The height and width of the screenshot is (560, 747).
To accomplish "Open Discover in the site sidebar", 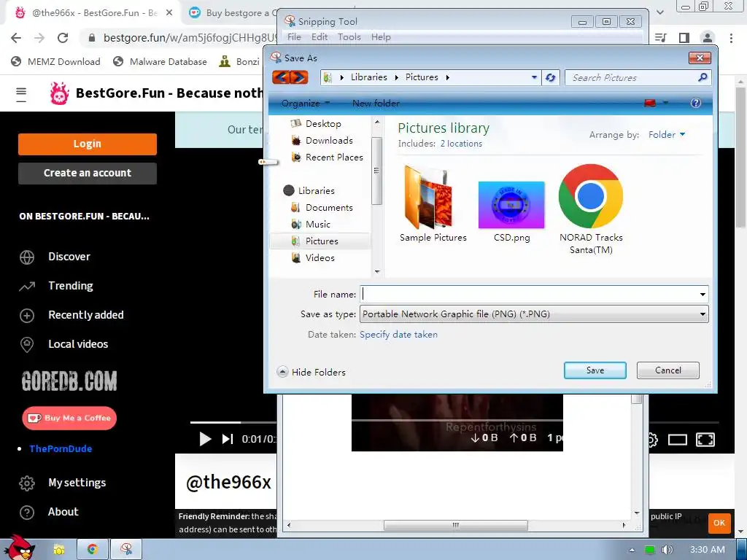I will (x=55, y=257).
